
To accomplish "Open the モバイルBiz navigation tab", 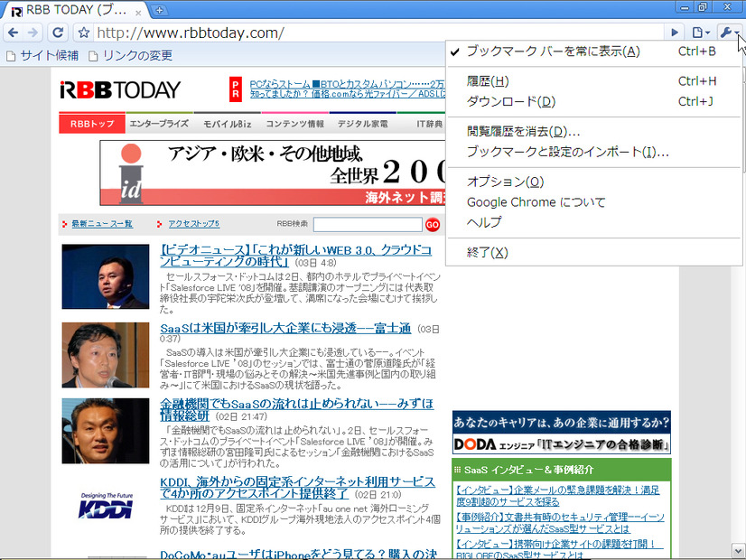I will tap(227, 124).
